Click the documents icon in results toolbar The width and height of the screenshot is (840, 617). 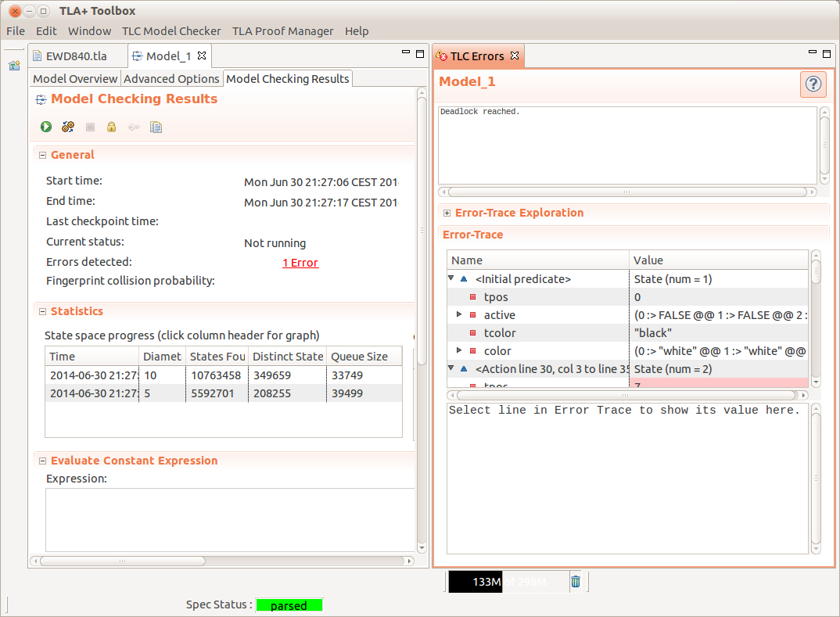(156, 127)
